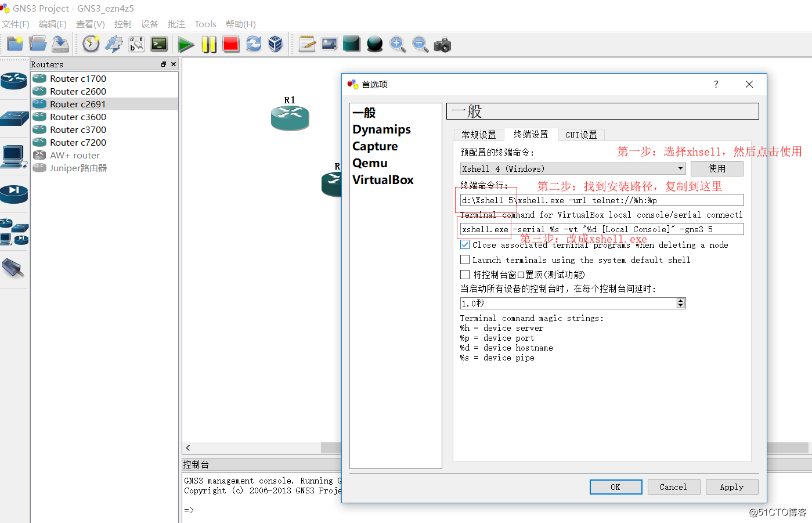This screenshot has width=812, height=523.
Task: Pause all devices with yellow pause icon
Action: pos(209,44)
